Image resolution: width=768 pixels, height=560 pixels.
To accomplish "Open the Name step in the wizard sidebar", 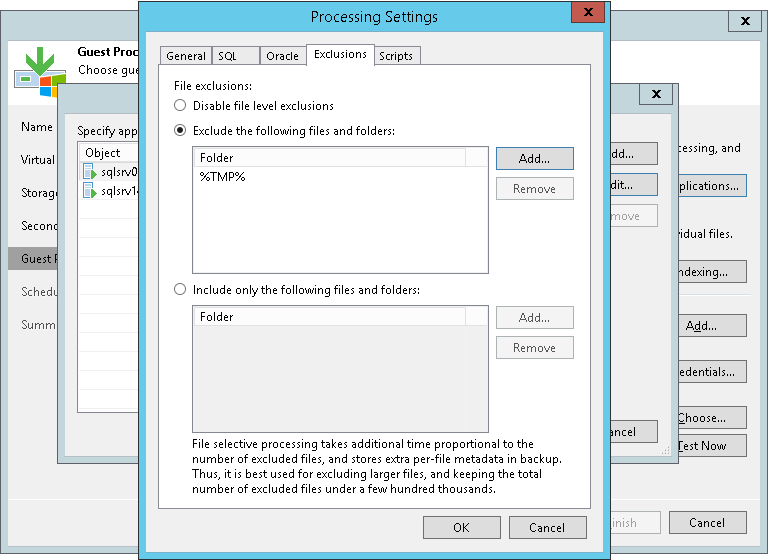I will (x=37, y=127).
